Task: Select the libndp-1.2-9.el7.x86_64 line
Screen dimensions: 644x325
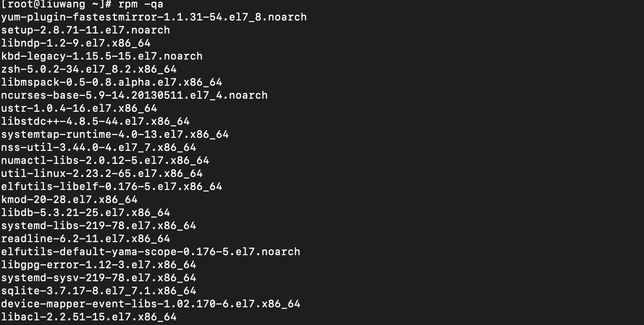Action: [75, 43]
